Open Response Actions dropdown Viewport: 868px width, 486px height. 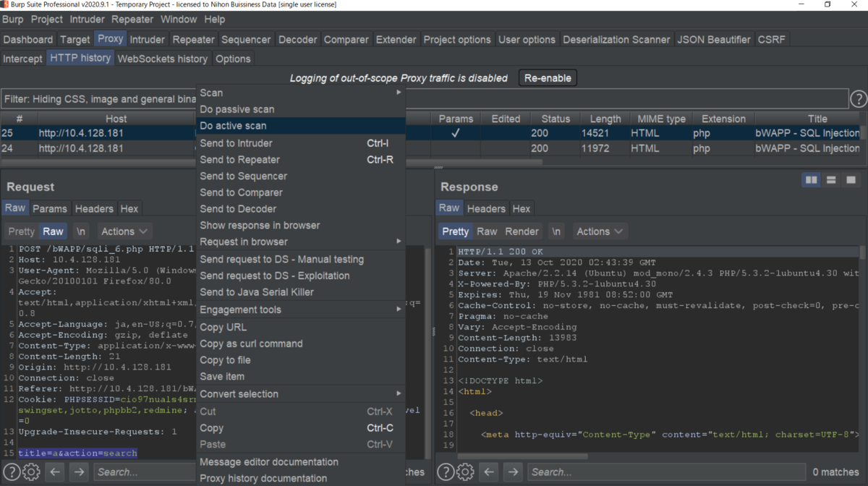tap(600, 231)
